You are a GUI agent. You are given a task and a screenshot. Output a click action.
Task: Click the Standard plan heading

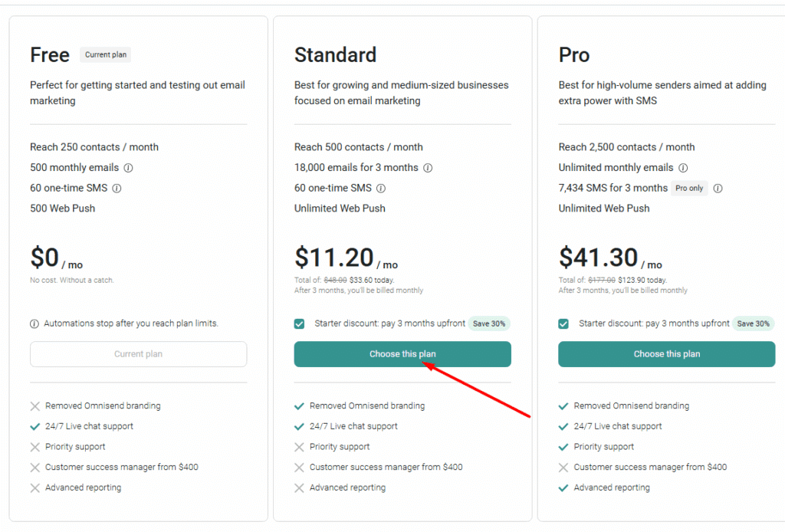tap(336, 55)
